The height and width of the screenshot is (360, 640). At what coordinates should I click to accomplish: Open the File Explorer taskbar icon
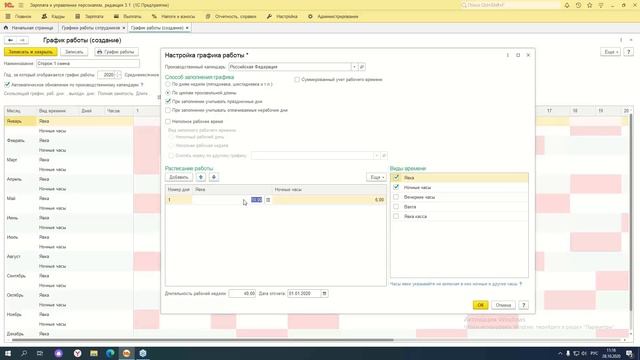[94, 353]
